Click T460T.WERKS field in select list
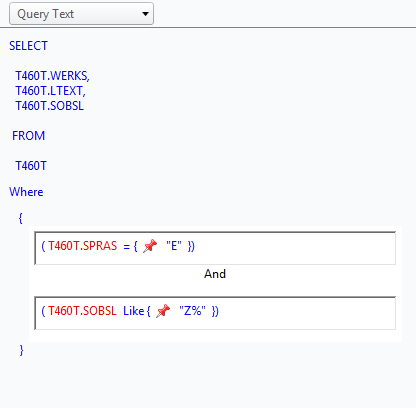 tap(52, 76)
